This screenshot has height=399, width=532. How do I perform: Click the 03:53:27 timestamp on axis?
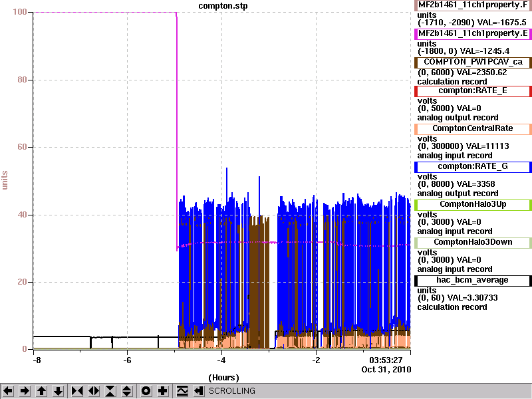click(386, 360)
